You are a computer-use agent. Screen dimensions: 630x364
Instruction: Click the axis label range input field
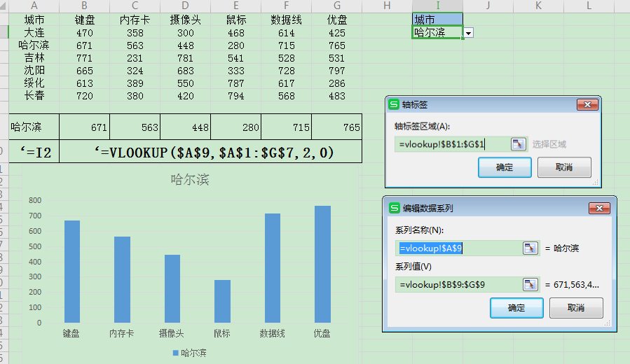point(453,144)
